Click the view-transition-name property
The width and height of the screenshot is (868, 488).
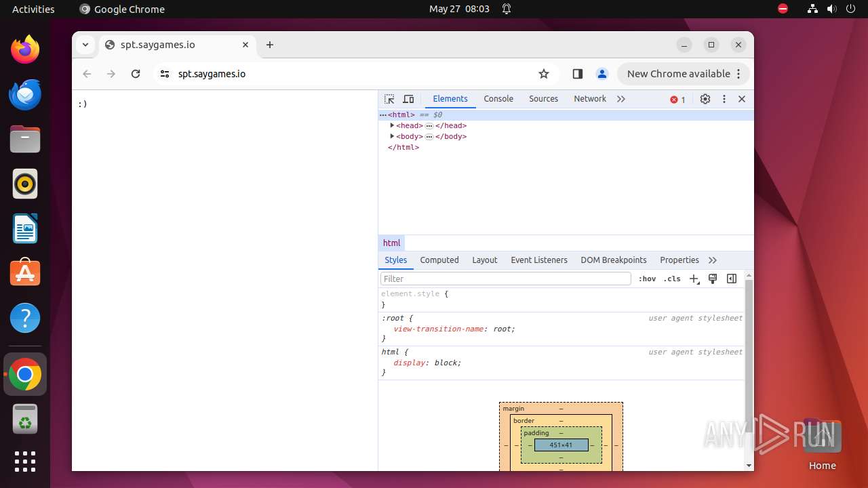click(439, 329)
